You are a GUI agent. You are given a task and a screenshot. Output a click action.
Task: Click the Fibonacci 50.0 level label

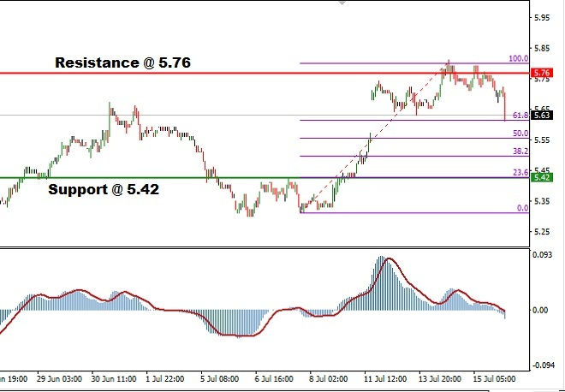pos(520,134)
